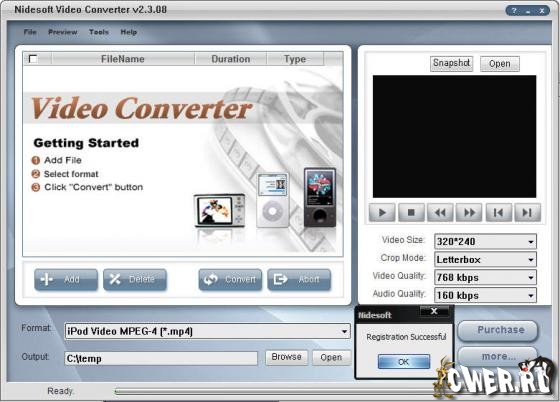Click the Abort button
The height and width of the screenshot is (402, 560).
pyautogui.click(x=299, y=279)
